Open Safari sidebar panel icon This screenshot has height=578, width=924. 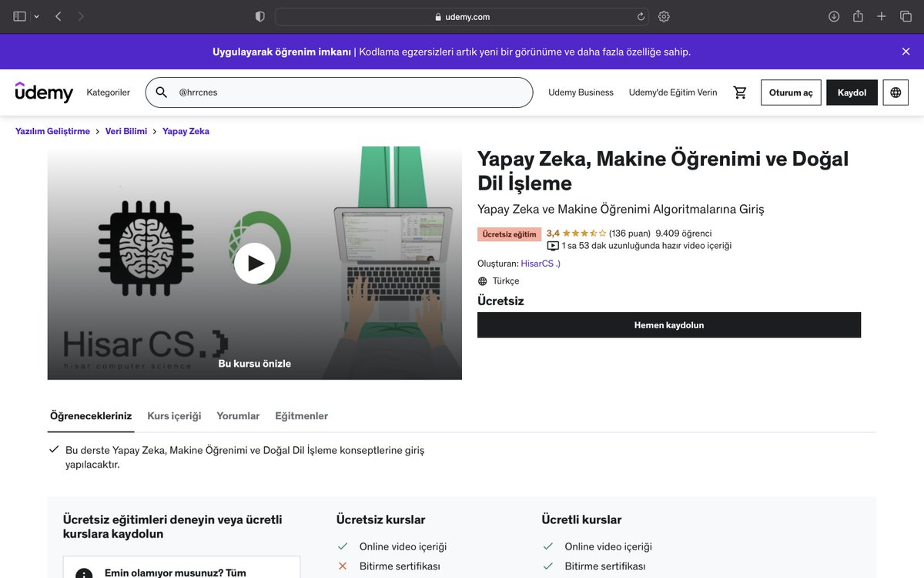(x=20, y=16)
